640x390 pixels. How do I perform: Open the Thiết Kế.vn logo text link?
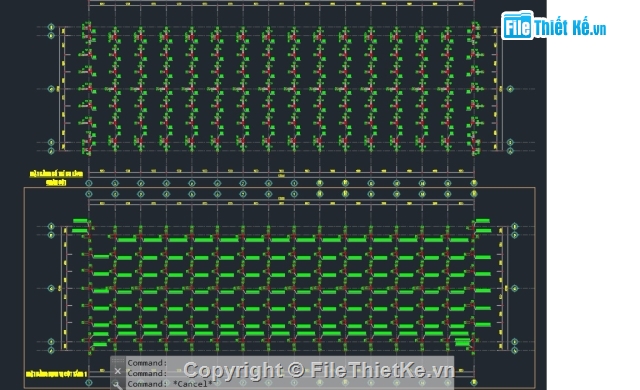(570, 27)
